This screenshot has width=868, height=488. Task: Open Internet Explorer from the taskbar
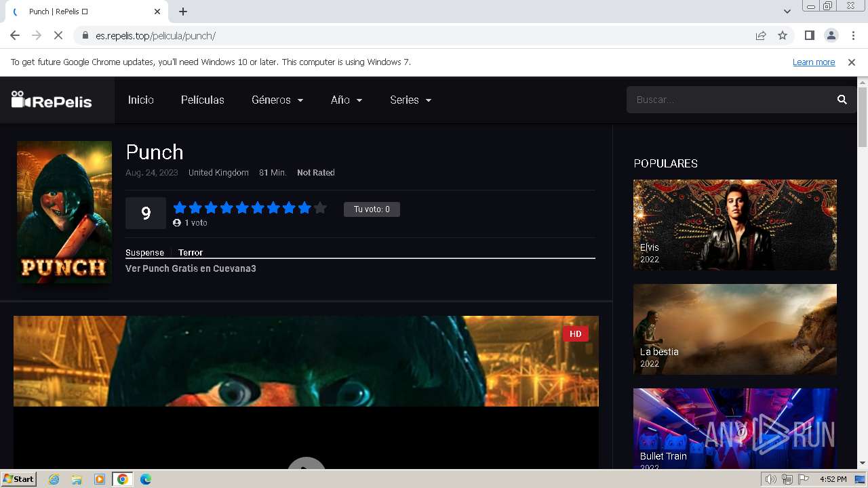click(54, 479)
